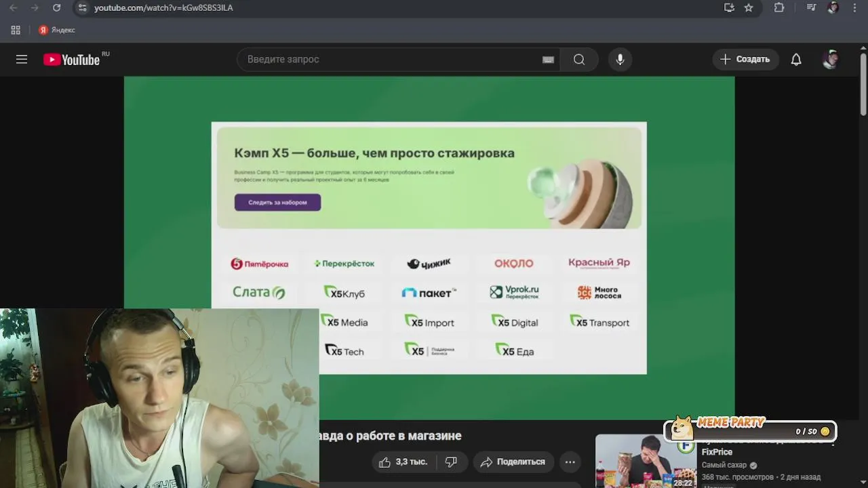This screenshot has width=868, height=488.
Task: Open the on-screen keyboard icon in search
Action: point(549,60)
